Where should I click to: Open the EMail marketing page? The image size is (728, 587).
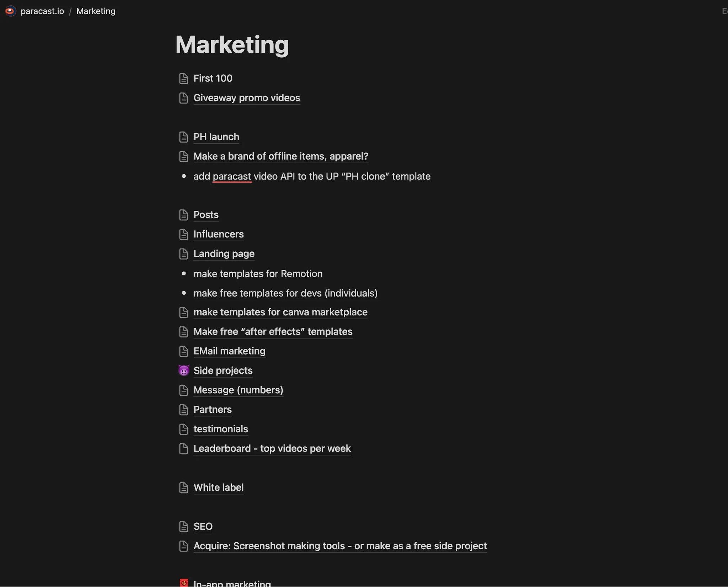(x=229, y=351)
